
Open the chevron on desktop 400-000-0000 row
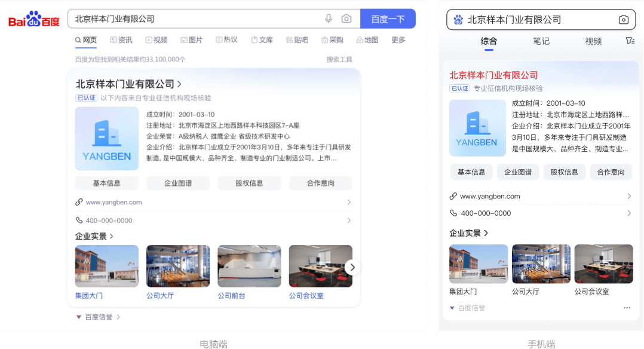coord(349,221)
